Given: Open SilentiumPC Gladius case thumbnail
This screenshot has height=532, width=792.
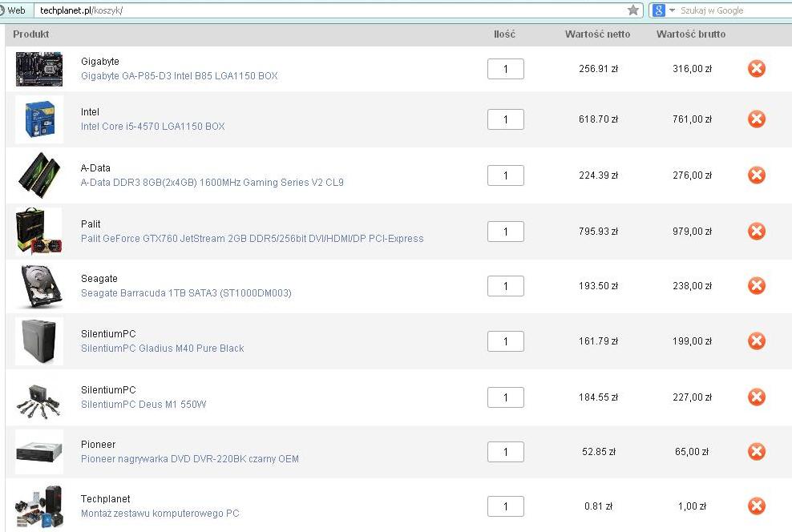Looking at the screenshot, I should pyautogui.click(x=39, y=341).
